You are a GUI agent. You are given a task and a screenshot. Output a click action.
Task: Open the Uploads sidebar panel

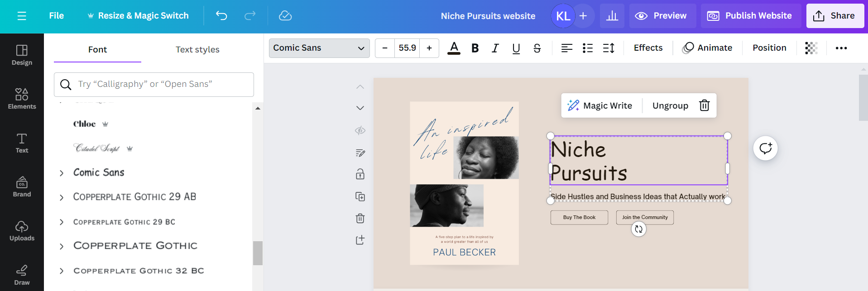22,231
